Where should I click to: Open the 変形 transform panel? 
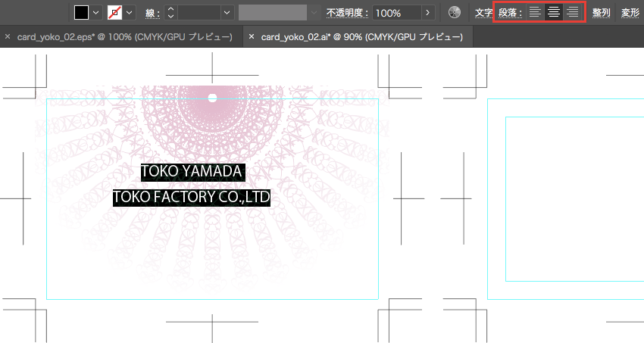tap(630, 13)
